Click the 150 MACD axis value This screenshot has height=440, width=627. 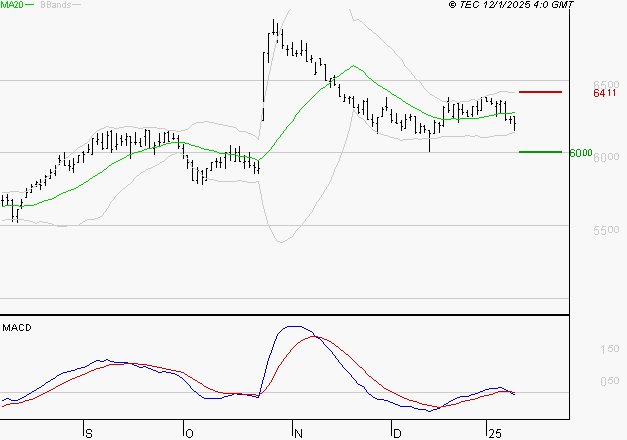point(610,349)
